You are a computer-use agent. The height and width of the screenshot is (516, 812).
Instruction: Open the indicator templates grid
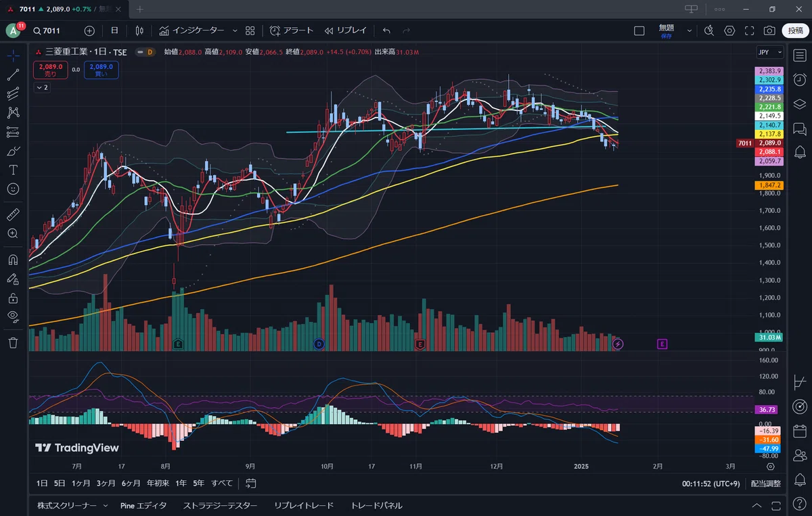pos(250,30)
